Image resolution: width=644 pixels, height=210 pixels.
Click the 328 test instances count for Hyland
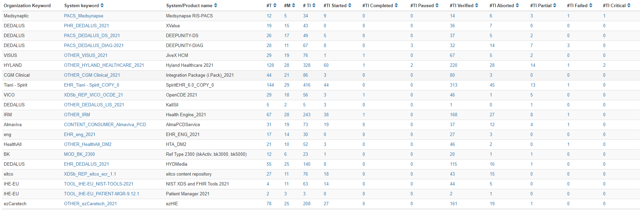pyautogui.click(x=307, y=65)
